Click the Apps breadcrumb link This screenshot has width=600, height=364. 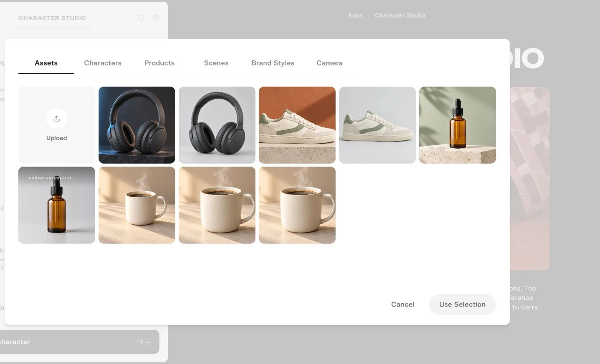pyautogui.click(x=355, y=15)
